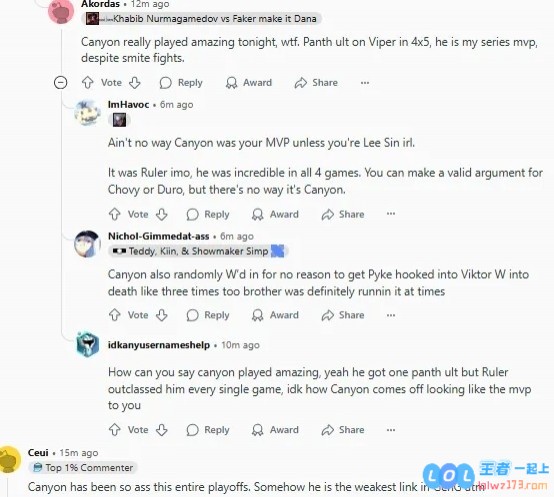The image size is (554, 497).
Task: Downvote ImHavoc's reply
Action: (x=161, y=214)
